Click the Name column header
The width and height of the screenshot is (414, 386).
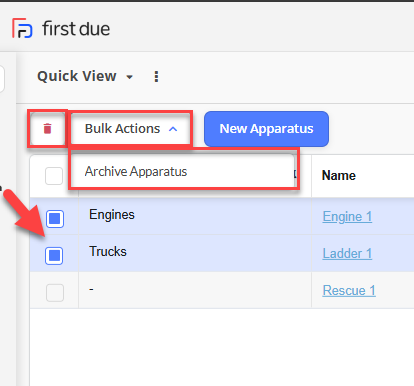[x=339, y=175]
